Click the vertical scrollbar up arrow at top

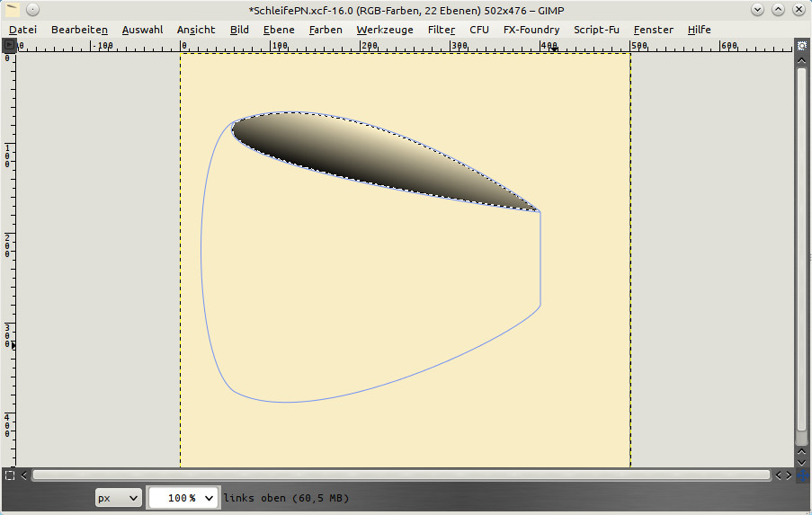coord(801,59)
